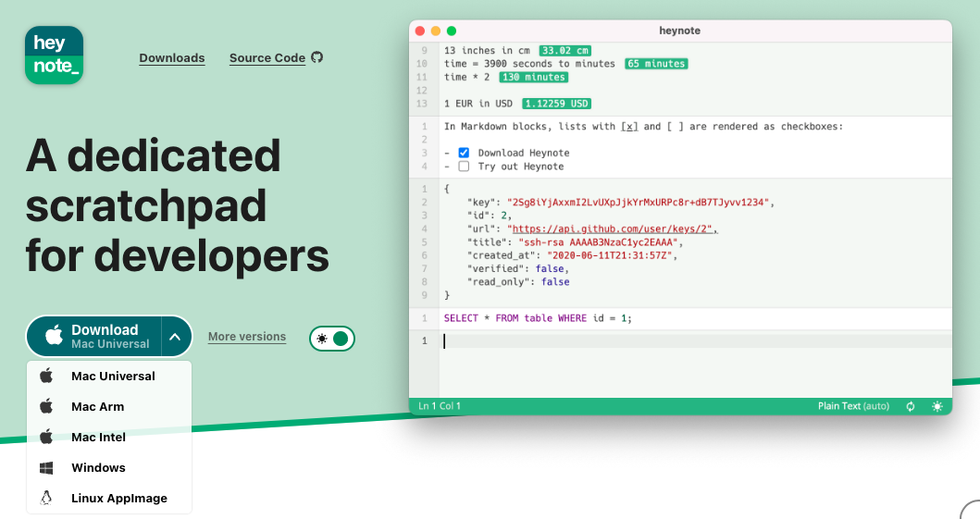
Task: Open the Downloads link
Action: click(x=172, y=58)
